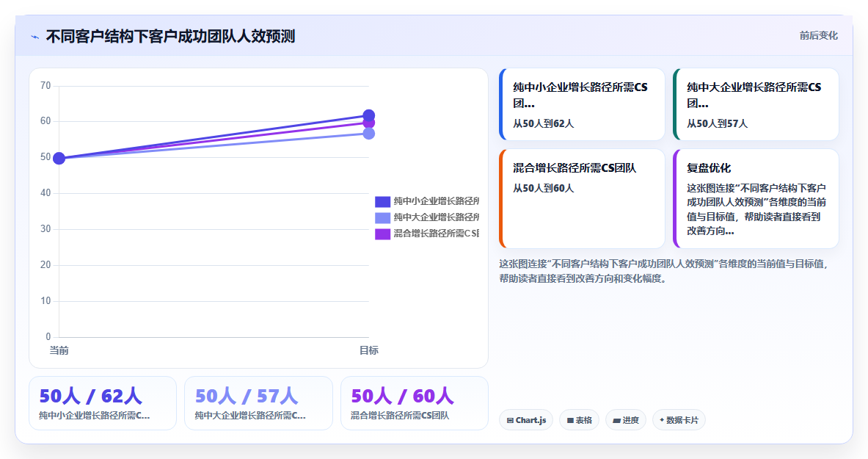Click the 从50人到60人 text
The image size is (868, 459).
(x=543, y=189)
